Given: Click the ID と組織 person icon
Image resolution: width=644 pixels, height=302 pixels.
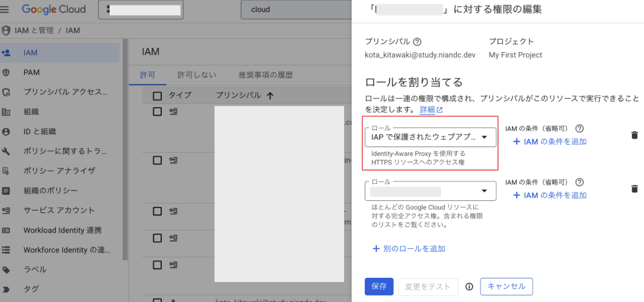Looking at the screenshot, I should pyautogui.click(x=5, y=132).
